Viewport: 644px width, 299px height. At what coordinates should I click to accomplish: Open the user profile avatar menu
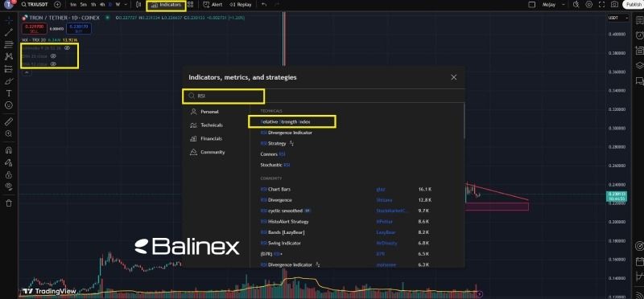(9, 5)
